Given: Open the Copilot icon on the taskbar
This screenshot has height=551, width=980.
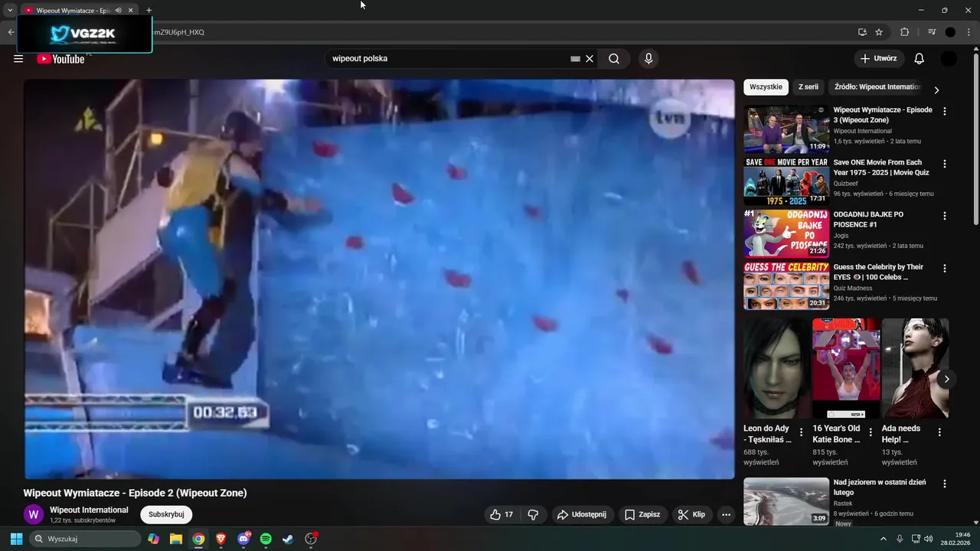Looking at the screenshot, I should point(154,539).
